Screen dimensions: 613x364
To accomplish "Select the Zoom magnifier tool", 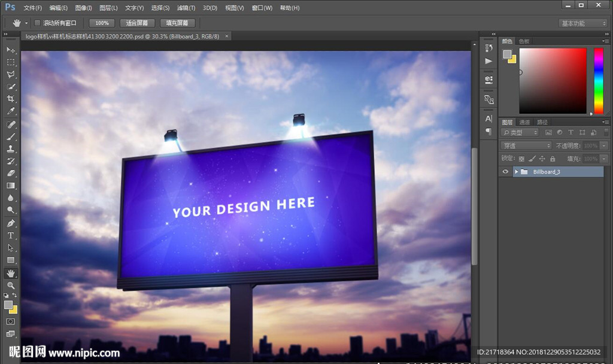I will coord(11,286).
